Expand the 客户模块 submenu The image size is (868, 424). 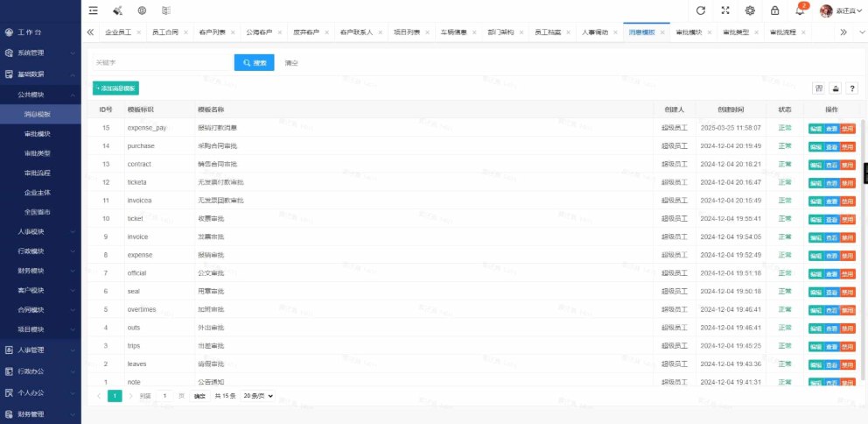(40, 291)
